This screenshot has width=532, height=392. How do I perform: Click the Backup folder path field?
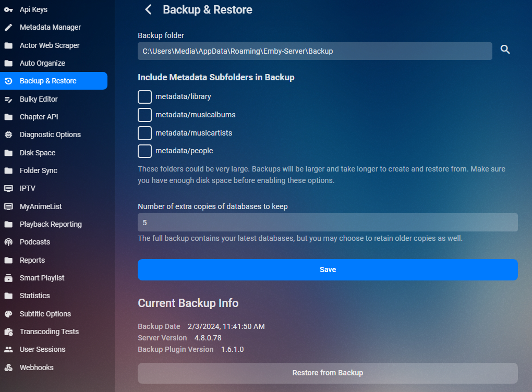tap(315, 51)
